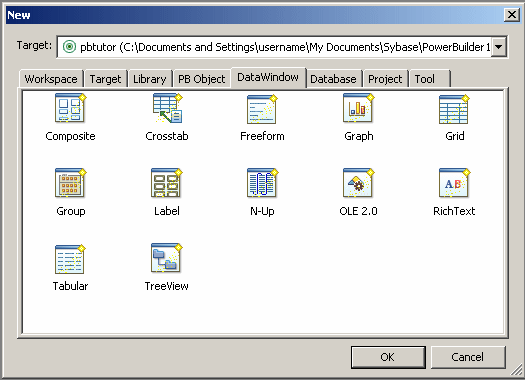Viewport: 525px width, 380px height.
Task: Select the Composite DataWindow icon
Action: click(x=70, y=108)
